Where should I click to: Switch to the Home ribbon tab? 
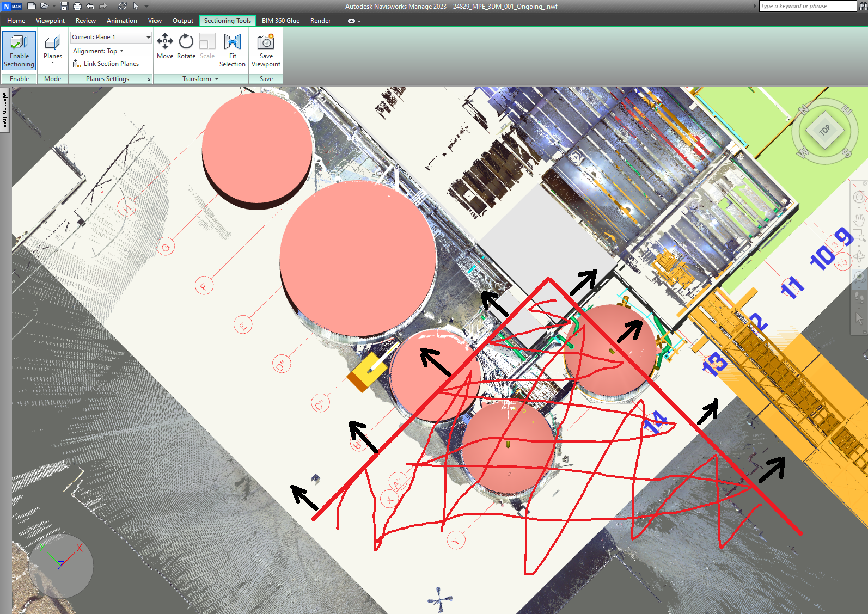16,21
